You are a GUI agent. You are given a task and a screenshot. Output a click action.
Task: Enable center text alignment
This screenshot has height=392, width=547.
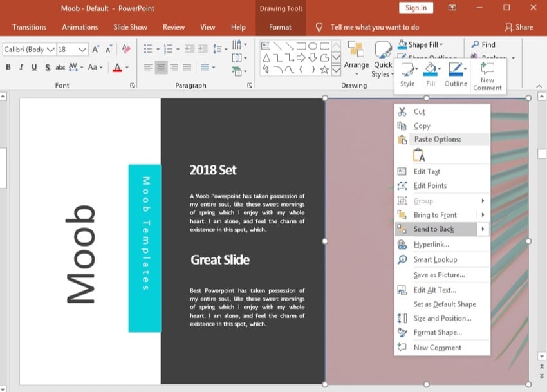pyautogui.click(x=161, y=67)
